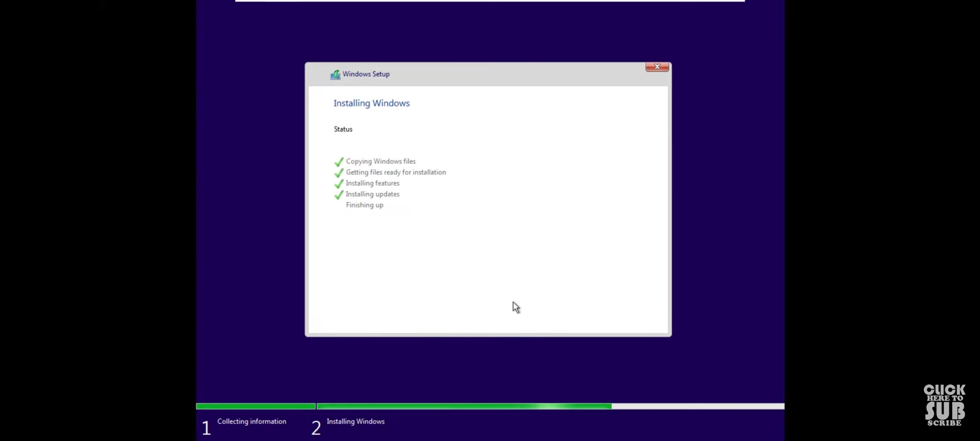Click checkmark next to Getting files ready
This screenshot has height=441, width=980.
click(339, 173)
